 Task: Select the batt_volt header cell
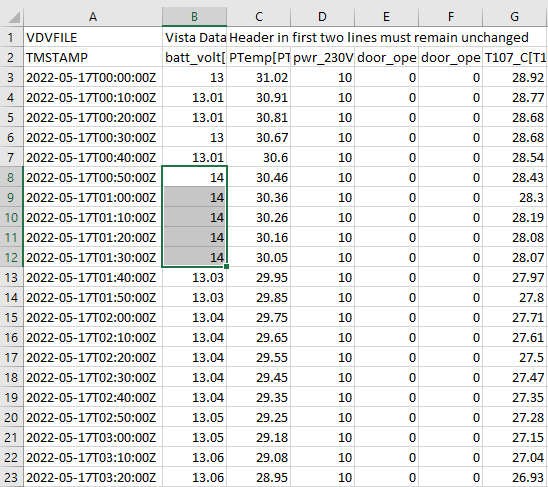(195, 57)
